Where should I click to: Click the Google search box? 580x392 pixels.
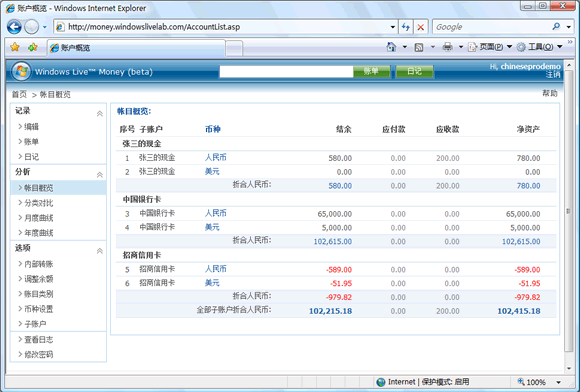click(x=492, y=27)
